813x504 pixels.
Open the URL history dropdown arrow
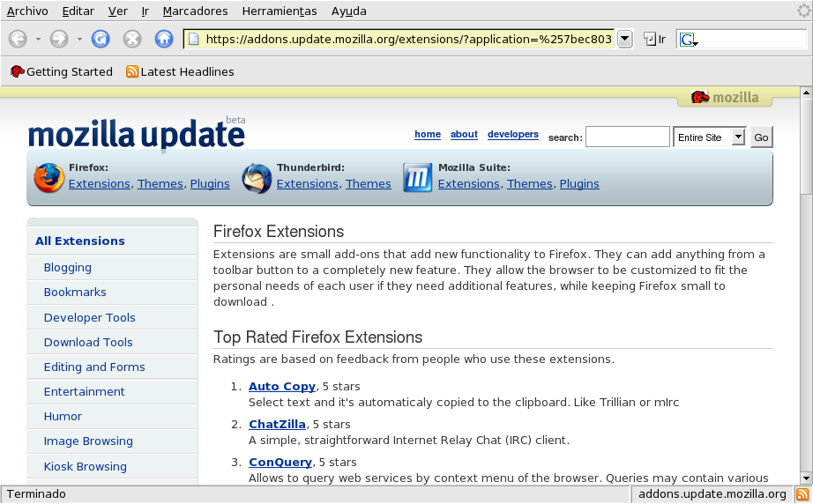pos(625,39)
